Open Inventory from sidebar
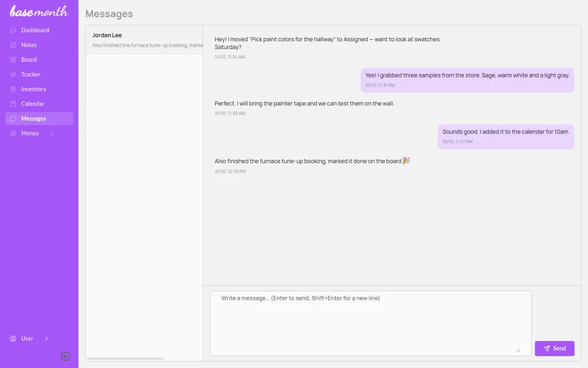Viewport: 588px width, 368px height. click(x=39, y=89)
